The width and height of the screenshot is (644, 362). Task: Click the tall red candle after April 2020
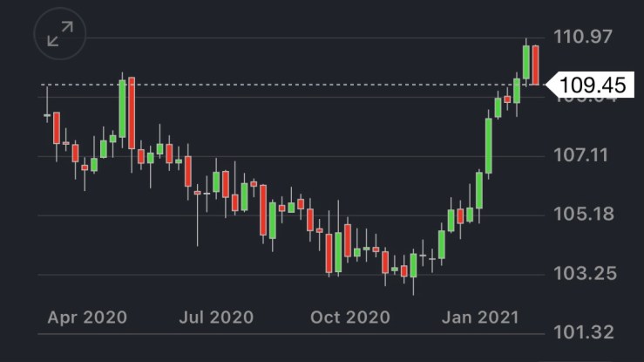[132, 113]
